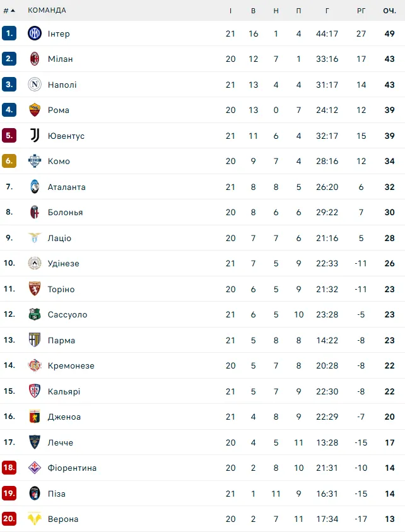Image resolution: width=405 pixels, height=532 pixels.
Task: Click the КОМАНДА column header
Action: [47, 10]
